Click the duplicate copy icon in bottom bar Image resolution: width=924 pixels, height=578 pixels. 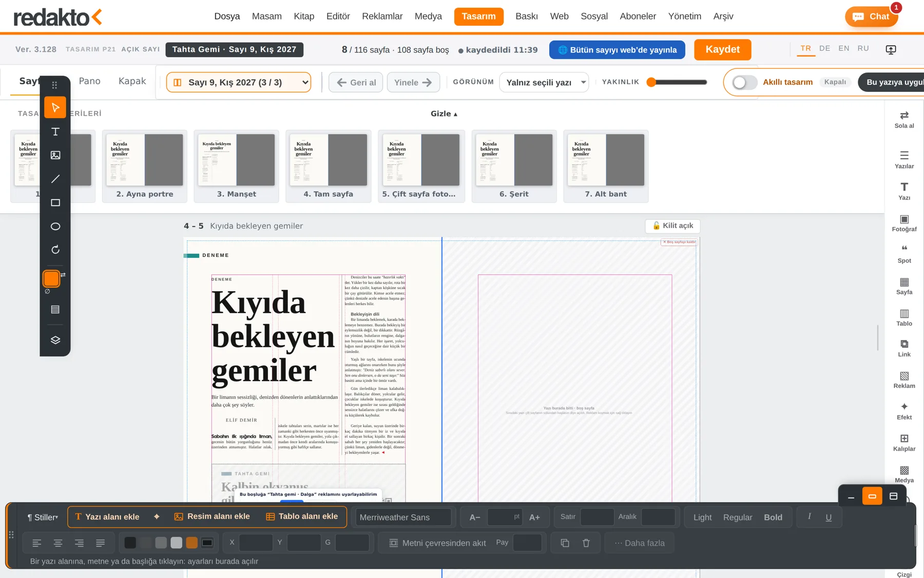[x=565, y=543]
